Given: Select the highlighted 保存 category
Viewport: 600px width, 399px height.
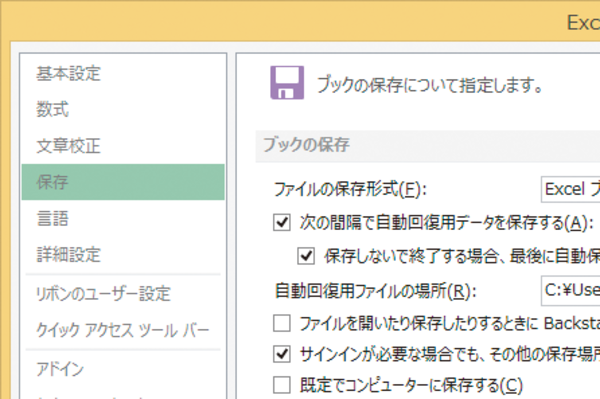Looking at the screenshot, I should (123, 182).
